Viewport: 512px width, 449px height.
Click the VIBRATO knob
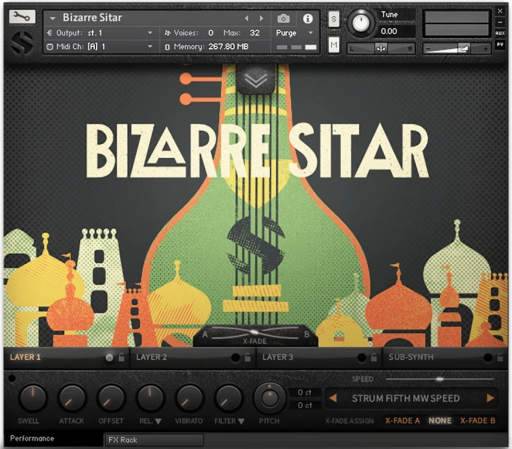coord(189,398)
